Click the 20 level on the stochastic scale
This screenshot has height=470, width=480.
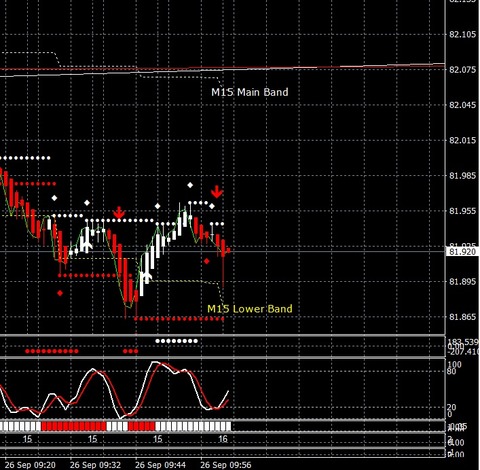coord(451,407)
